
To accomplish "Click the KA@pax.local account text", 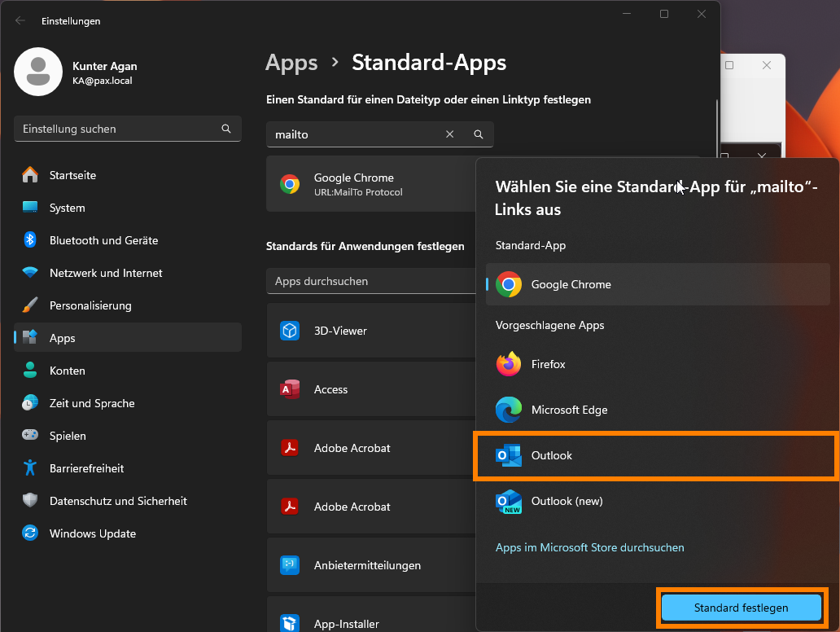I will coord(103,81).
